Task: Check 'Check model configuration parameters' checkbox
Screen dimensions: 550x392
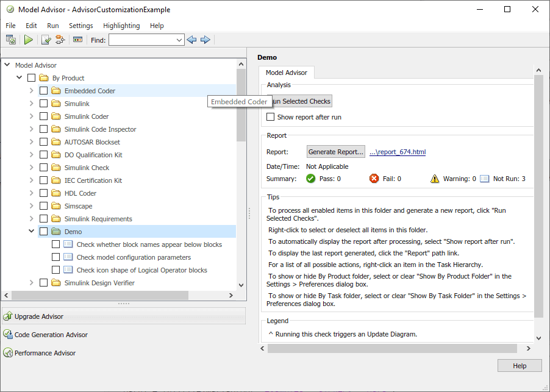Action: click(x=55, y=257)
